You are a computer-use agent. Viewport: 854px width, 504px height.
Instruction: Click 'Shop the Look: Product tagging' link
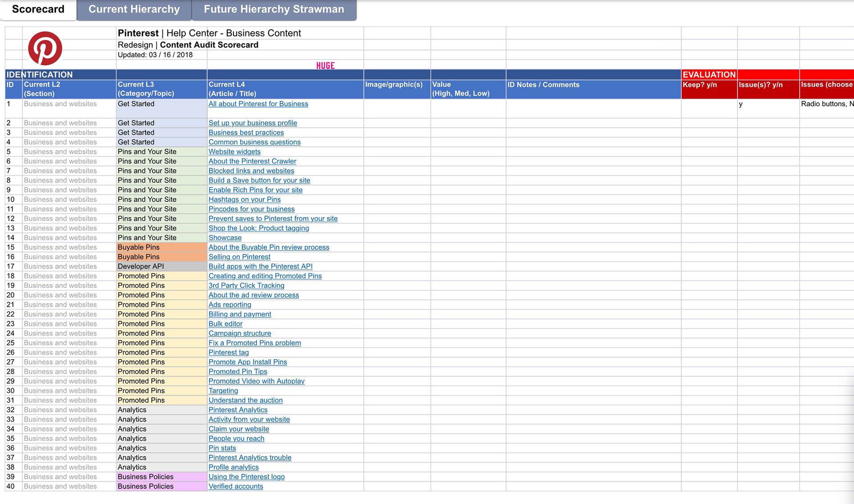(258, 228)
